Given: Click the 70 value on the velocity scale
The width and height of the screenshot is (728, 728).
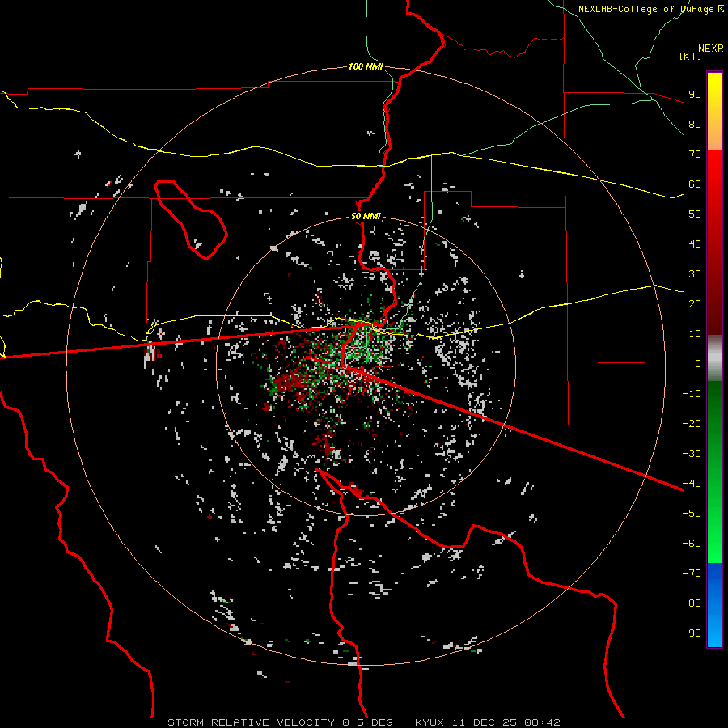Looking at the screenshot, I should 695,154.
